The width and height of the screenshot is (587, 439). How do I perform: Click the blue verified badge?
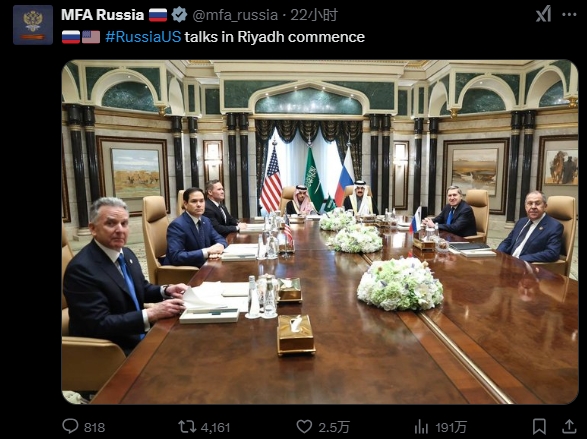pos(179,15)
